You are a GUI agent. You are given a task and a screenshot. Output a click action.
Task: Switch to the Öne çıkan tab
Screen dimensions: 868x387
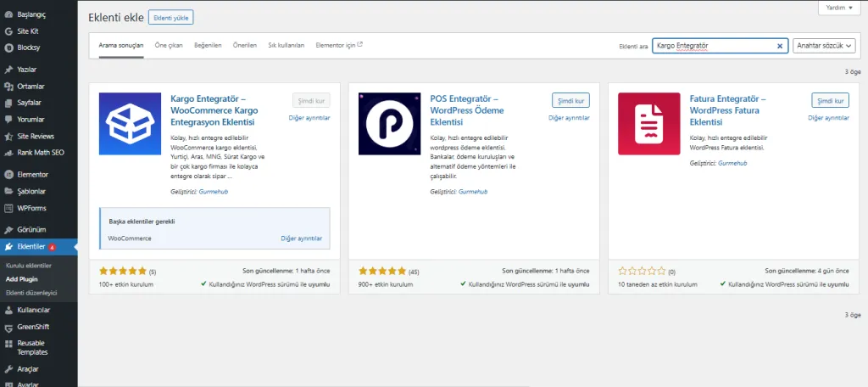[x=169, y=46]
